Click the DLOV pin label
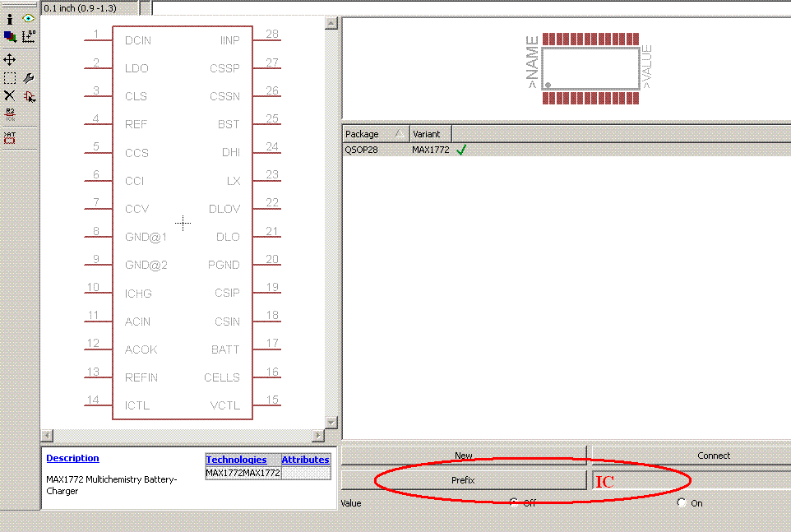Screen dimensions: 791x532 [224, 209]
